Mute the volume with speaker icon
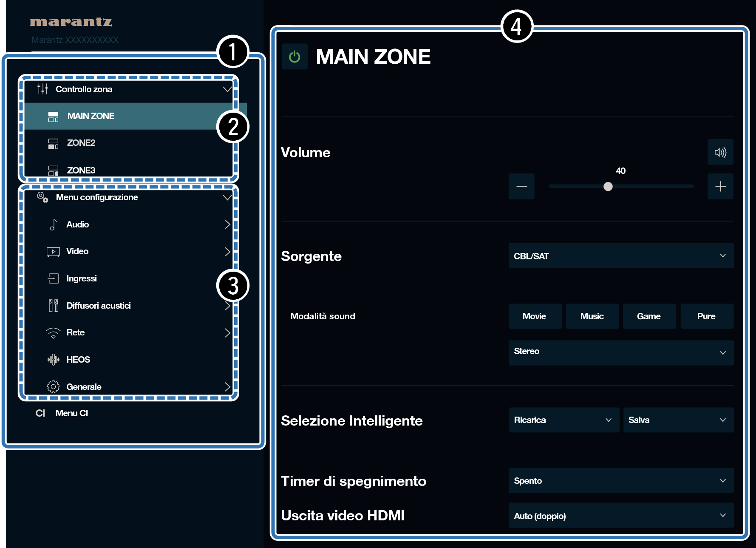Screen dimensions: 756x548 point(720,152)
